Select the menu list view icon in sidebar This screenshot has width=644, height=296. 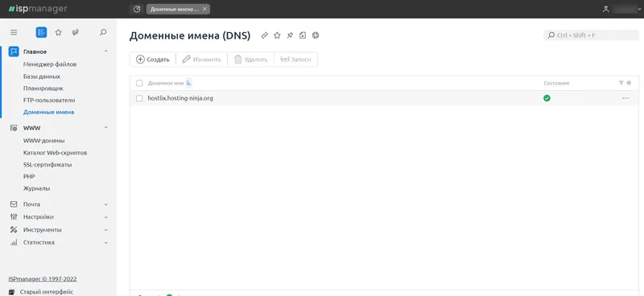point(41,32)
